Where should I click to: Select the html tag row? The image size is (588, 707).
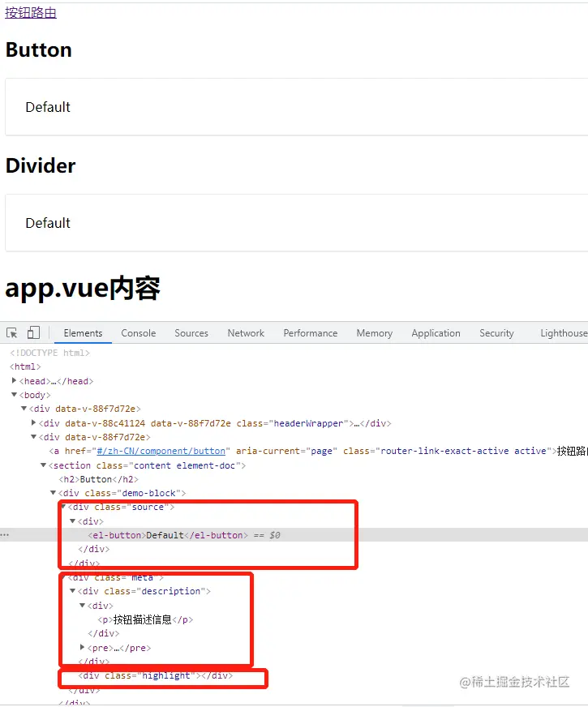coord(25,366)
